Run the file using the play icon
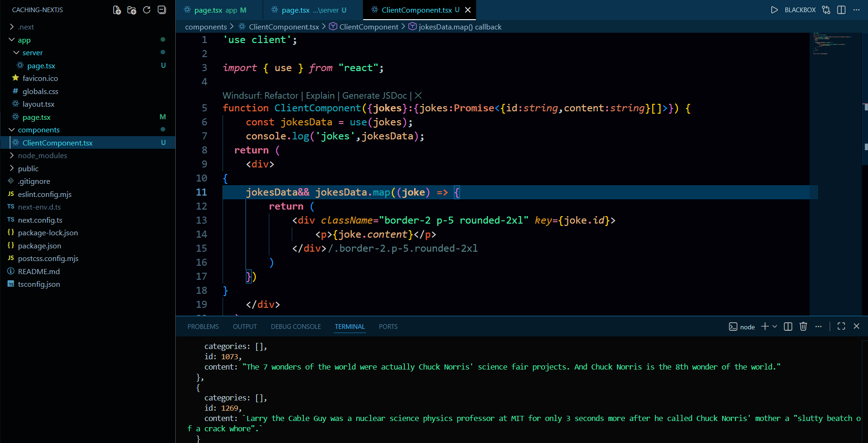 pyautogui.click(x=774, y=9)
